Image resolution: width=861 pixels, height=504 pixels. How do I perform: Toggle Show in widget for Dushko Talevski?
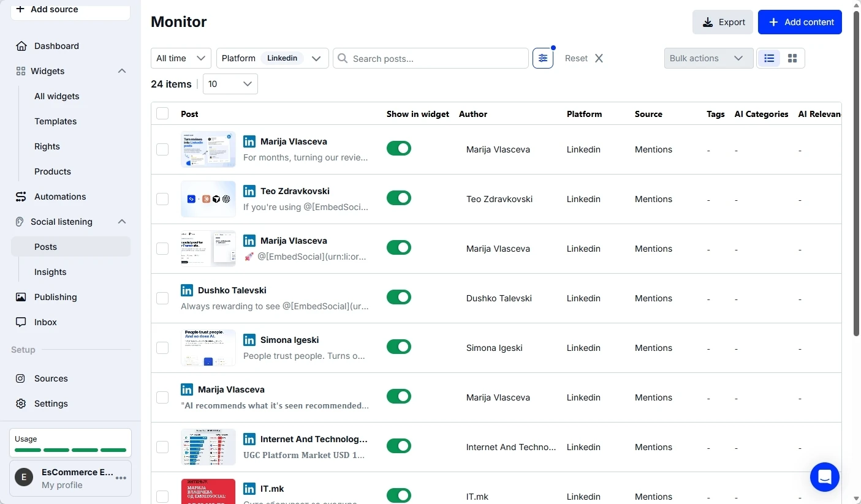(399, 297)
